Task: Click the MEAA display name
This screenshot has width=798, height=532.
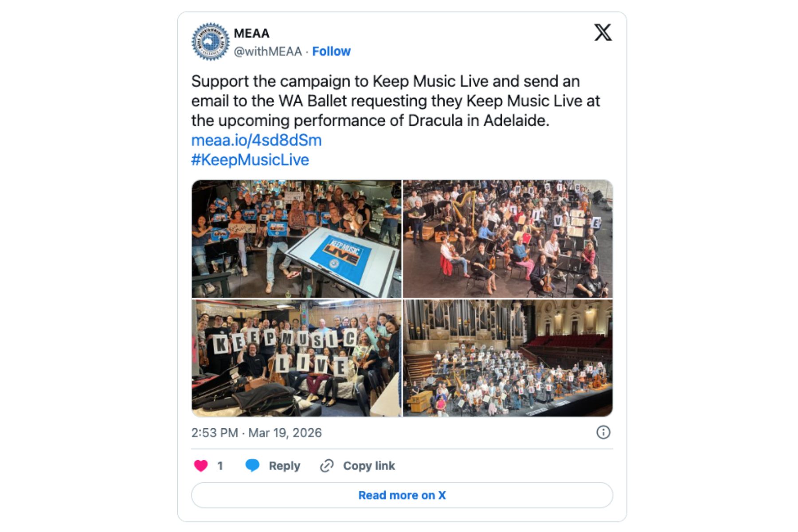Action: coord(251,33)
